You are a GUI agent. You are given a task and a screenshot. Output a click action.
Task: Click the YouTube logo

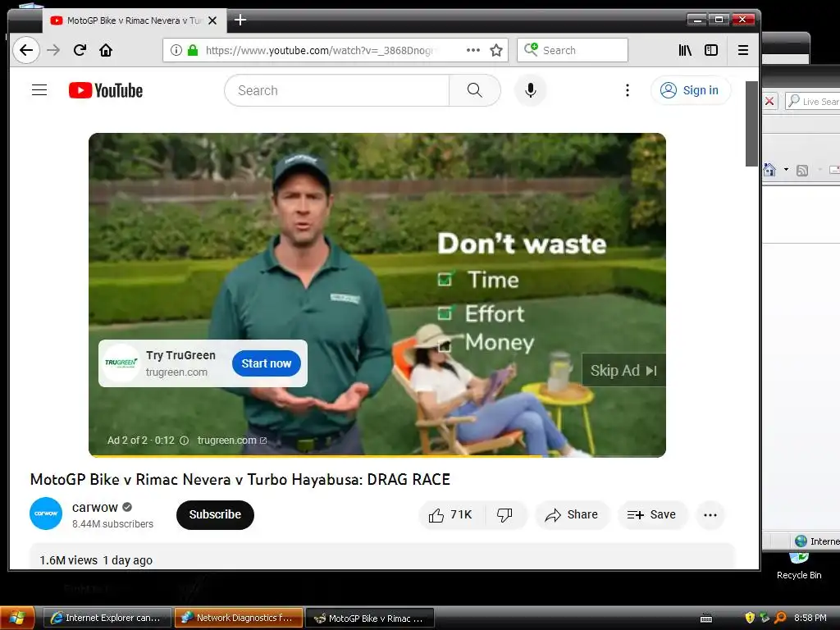coord(106,90)
